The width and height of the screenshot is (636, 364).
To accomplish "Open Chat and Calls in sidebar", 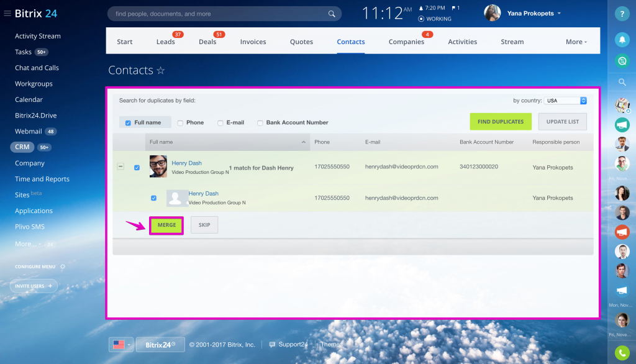I will (37, 68).
